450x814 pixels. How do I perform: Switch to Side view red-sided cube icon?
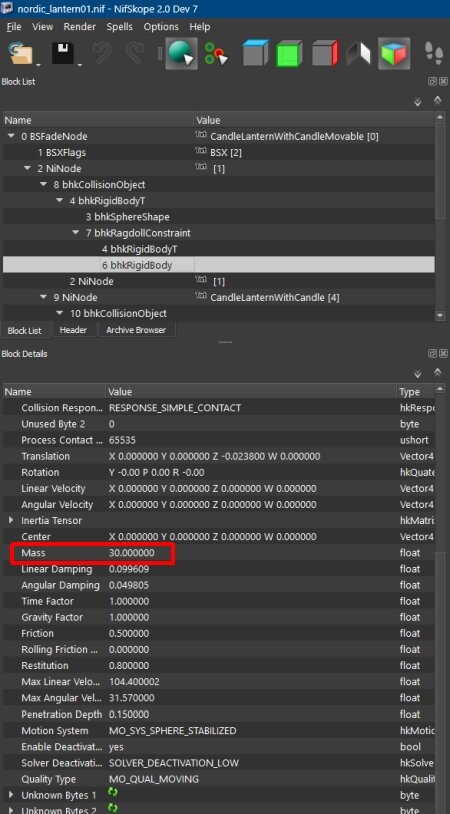[x=325, y=53]
